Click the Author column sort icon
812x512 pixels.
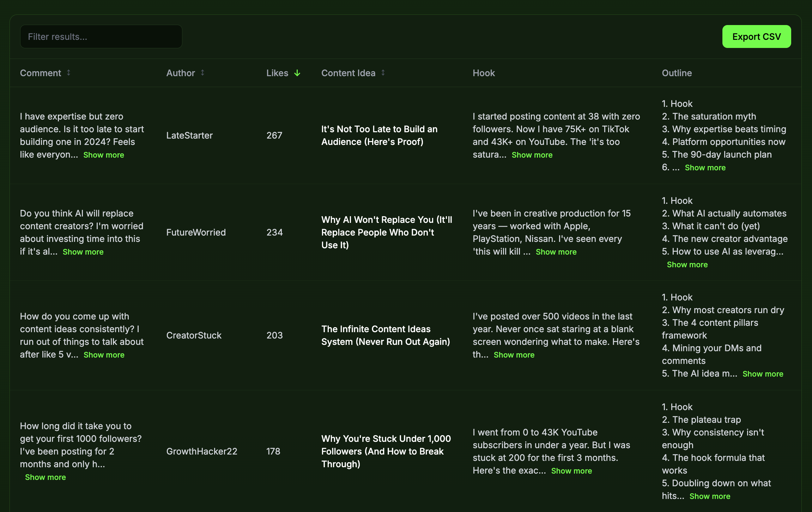click(202, 73)
